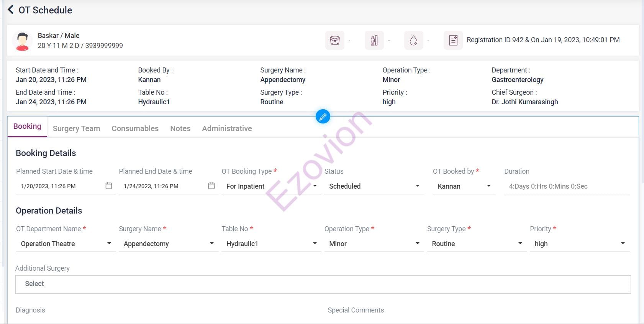
Task: Switch to the Surgery Team tab
Action: pos(76,128)
